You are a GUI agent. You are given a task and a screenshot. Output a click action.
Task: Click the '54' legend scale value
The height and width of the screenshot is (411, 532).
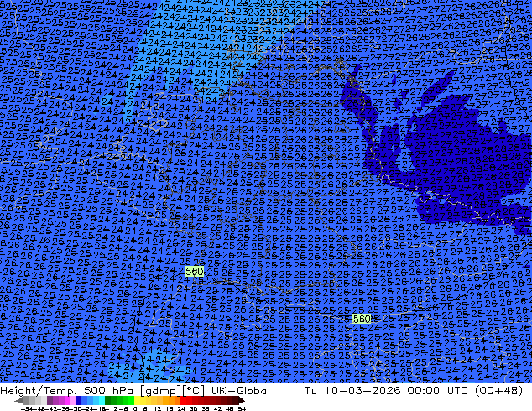click(242, 409)
